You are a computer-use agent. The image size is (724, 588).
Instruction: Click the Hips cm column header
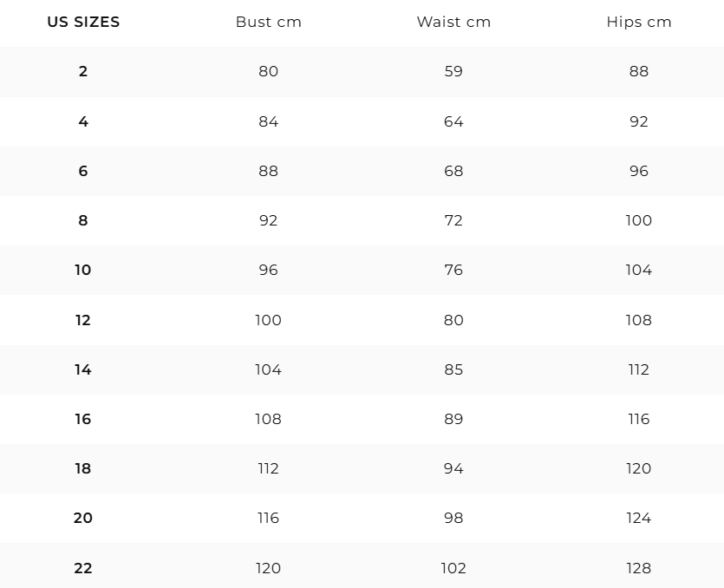pyautogui.click(x=638, y=22)
